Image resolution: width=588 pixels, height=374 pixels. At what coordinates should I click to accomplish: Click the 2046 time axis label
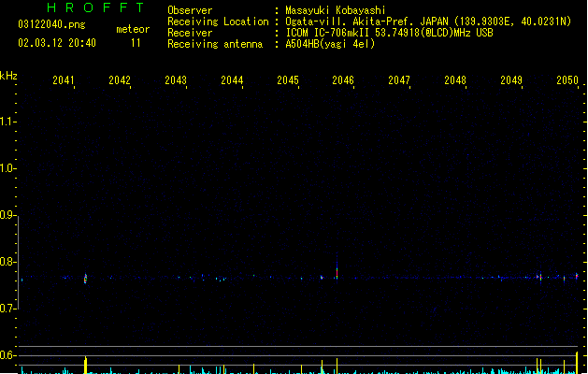343,79
